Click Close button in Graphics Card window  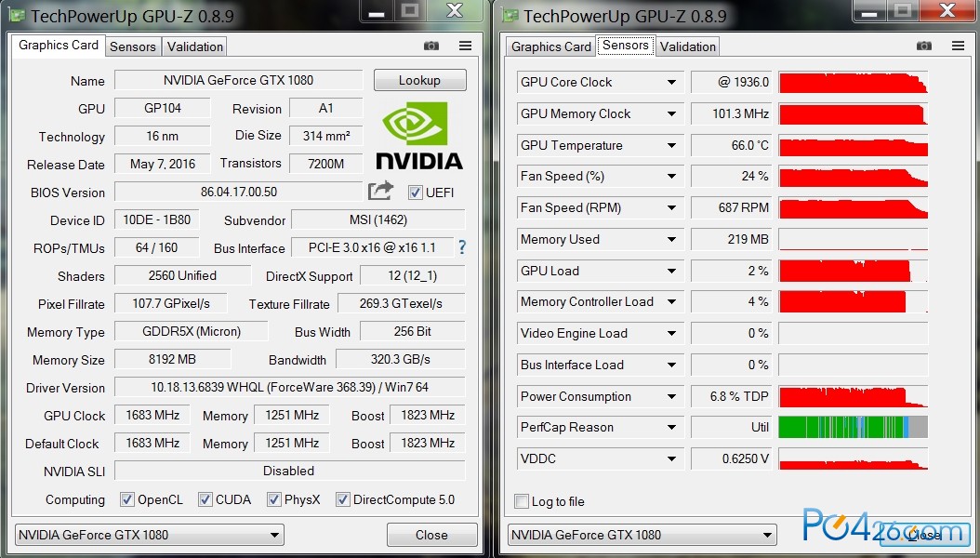tap(431, 535)
